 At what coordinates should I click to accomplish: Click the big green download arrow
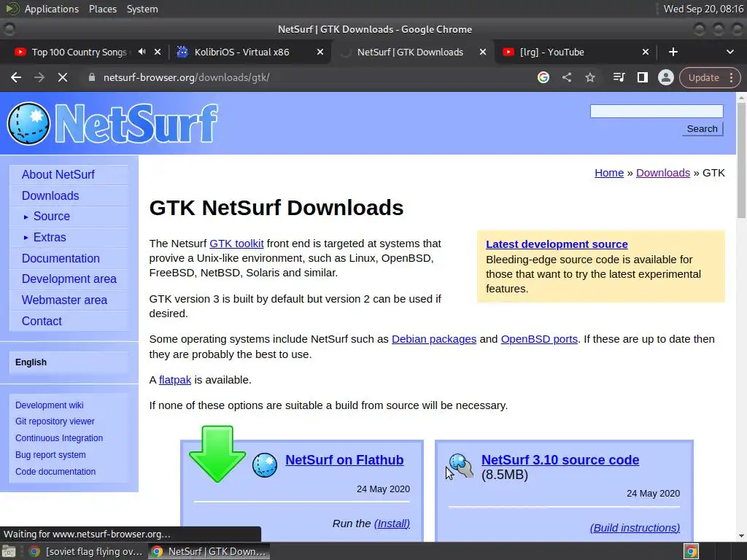click(217, 454)
